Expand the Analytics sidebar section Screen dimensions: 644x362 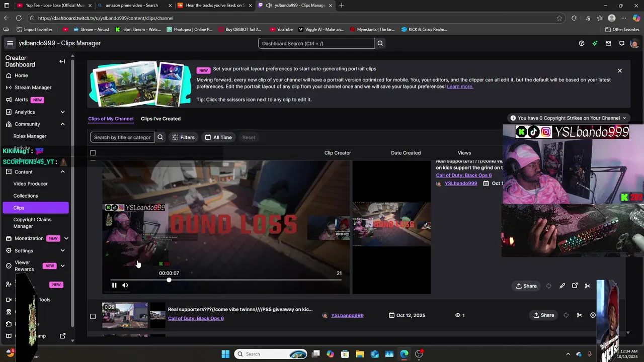point(62,112)
